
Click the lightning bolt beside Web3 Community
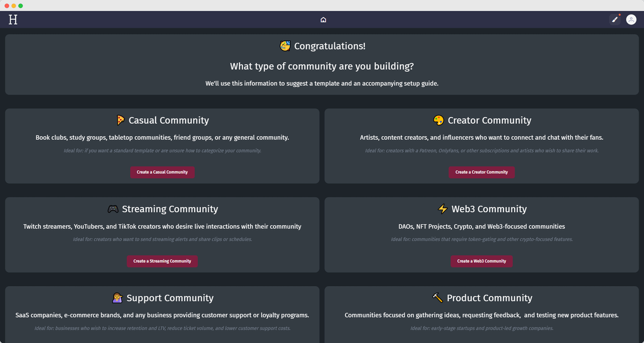(x=443, y=209)
